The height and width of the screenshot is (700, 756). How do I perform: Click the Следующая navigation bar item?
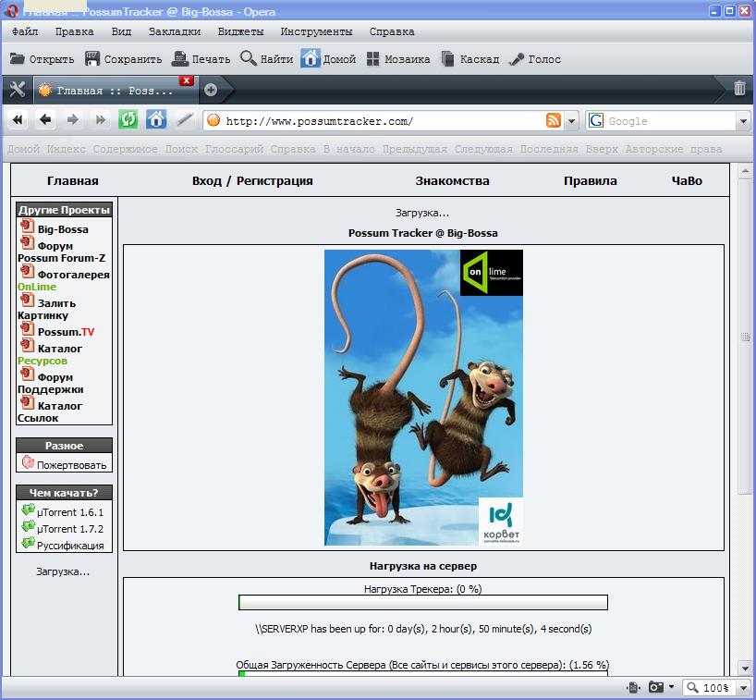point(483,149)
